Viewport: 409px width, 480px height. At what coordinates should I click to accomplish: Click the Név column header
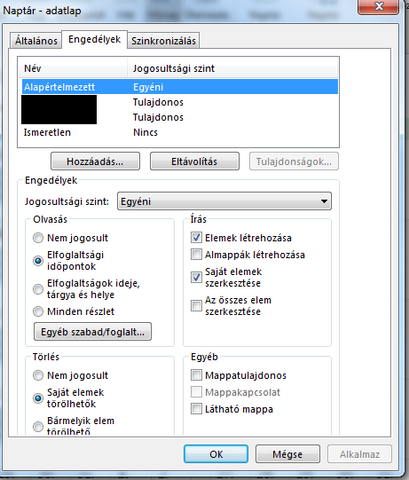pyautogui.click(x=74, y=69)
